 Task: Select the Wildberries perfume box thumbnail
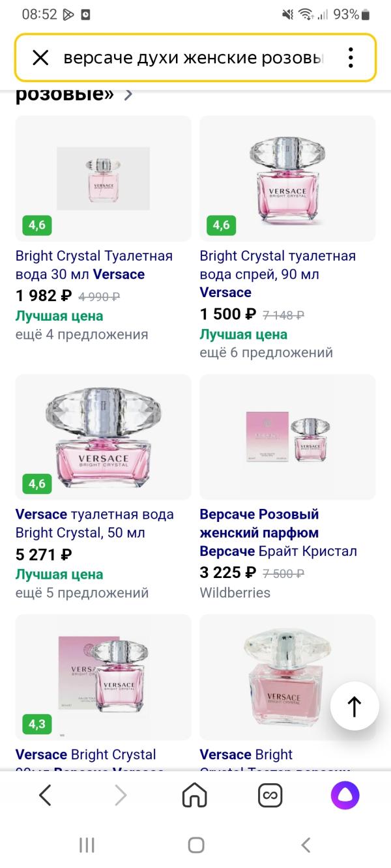click(287, 437)
